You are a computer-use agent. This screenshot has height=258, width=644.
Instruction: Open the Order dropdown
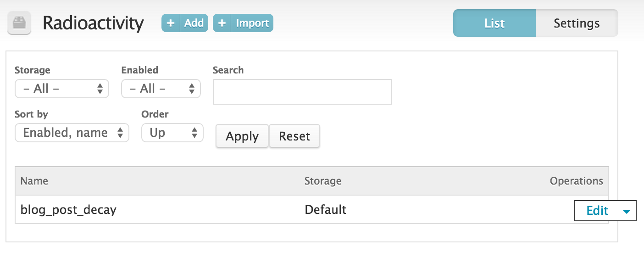click(x=172, y=133)
